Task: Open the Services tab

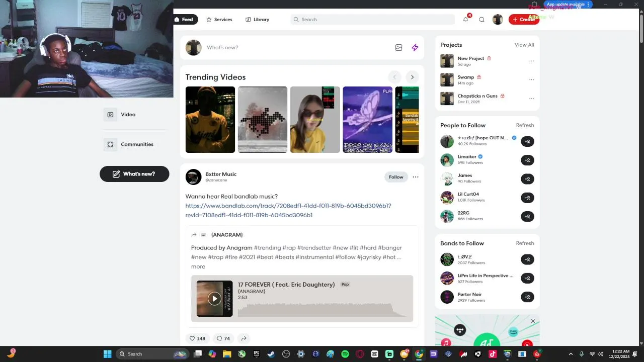Action: click(x=219, y=20)
